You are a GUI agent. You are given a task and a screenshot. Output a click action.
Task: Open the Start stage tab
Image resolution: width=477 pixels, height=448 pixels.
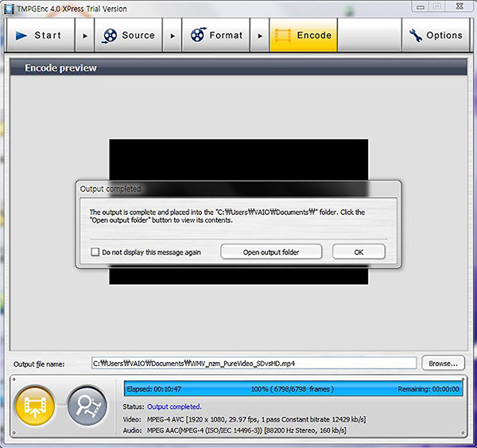[41, 35]
